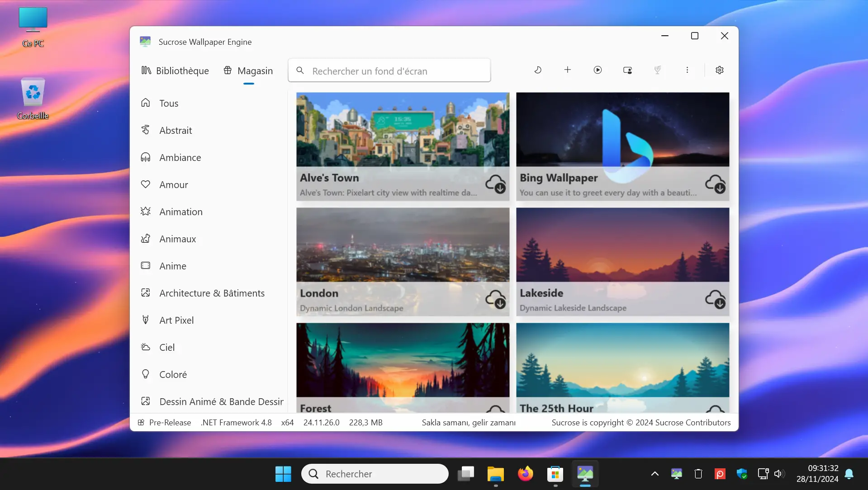Select the Tous category

tap(209, 103)
